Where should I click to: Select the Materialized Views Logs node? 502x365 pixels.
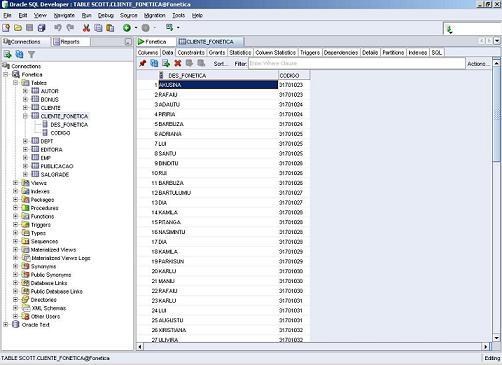pos(61,258)
